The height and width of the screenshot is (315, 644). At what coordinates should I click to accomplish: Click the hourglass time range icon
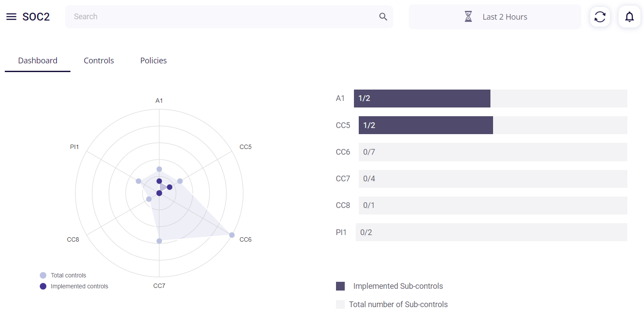[x=468, y=17]
